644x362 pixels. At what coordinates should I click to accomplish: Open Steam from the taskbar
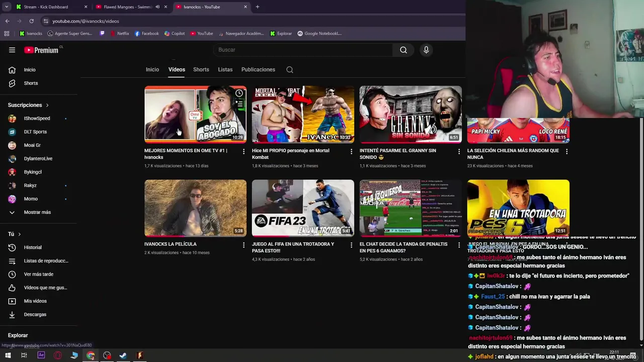click(x=123, y=355)
